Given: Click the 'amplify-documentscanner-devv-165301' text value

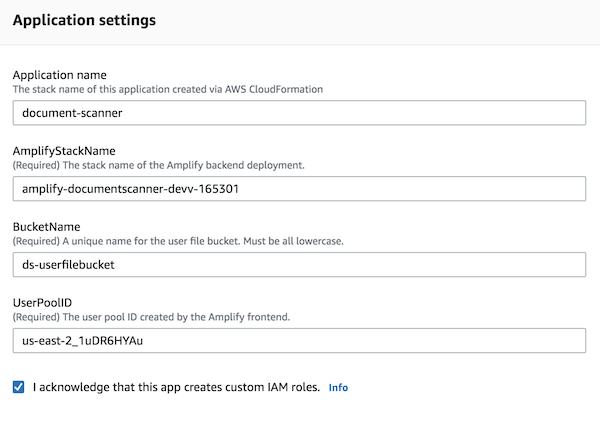Looking at the screenshot, I should (131, 188).
